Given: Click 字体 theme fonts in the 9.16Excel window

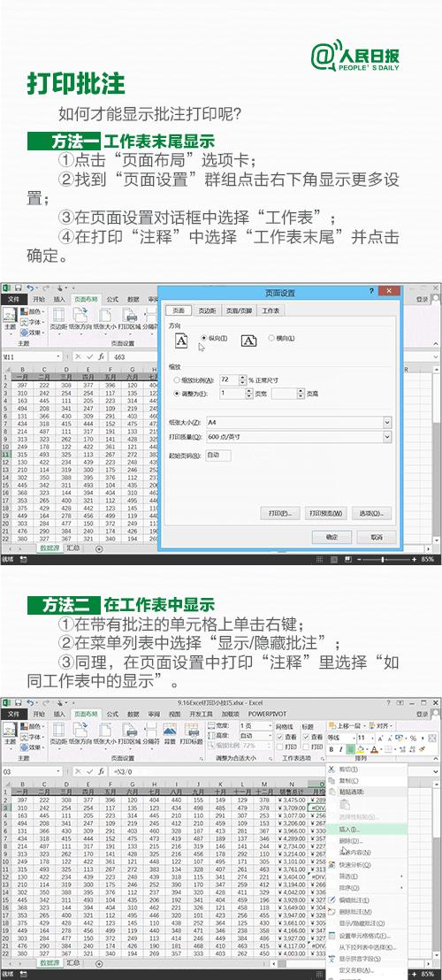Looking at the screenshot, I should tap(31, 737).
